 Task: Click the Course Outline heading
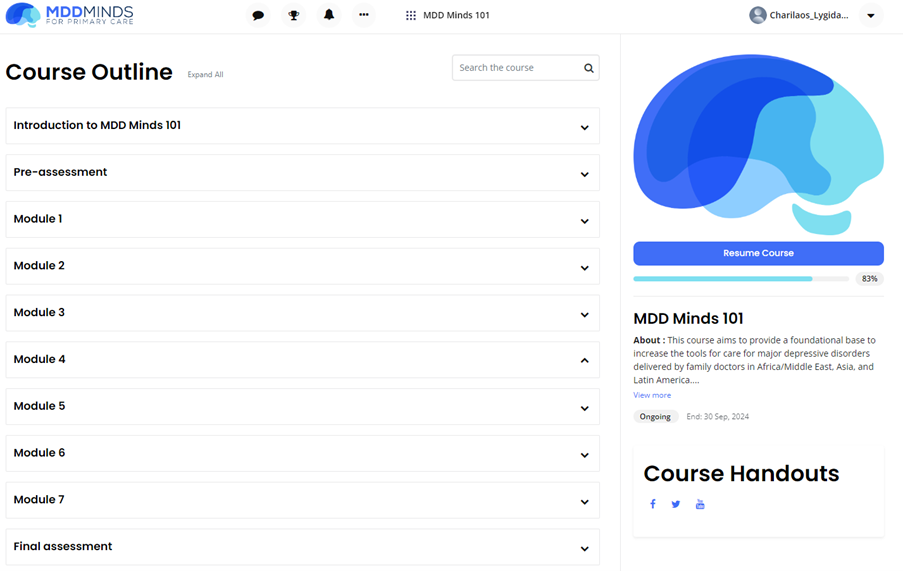[89, 72]
